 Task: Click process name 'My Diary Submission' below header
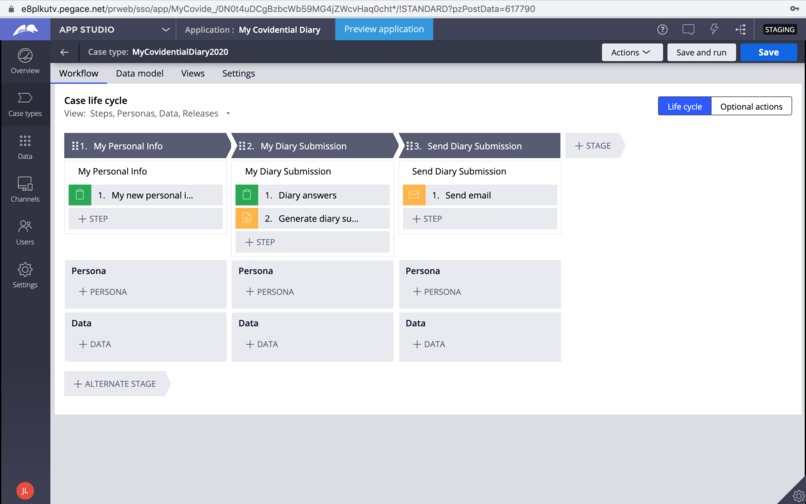pos(288,171)
